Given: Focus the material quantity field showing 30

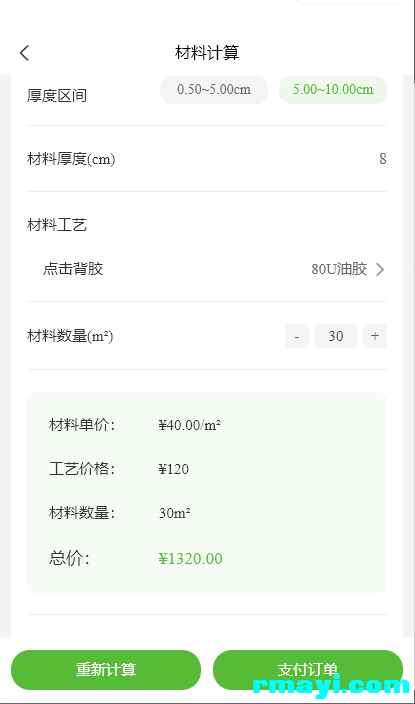Looking at the screenshot, I should [336, 336].
